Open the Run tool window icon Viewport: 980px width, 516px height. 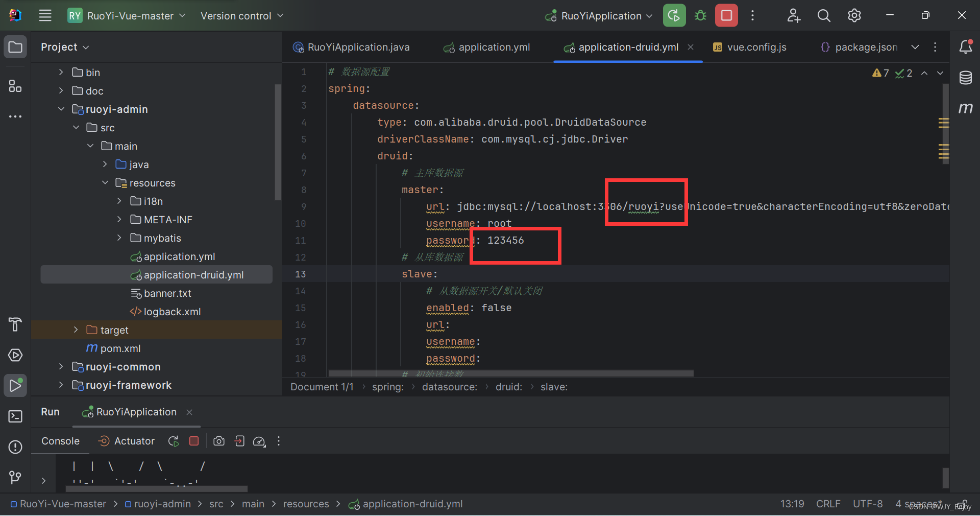(15, 385)
